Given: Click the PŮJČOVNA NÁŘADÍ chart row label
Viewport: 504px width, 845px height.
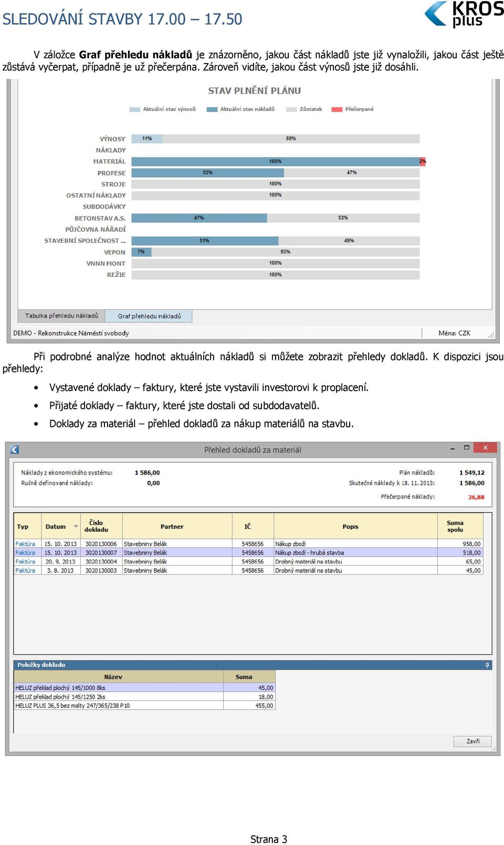Looking at the screenshot, I should tap(96, 229).
